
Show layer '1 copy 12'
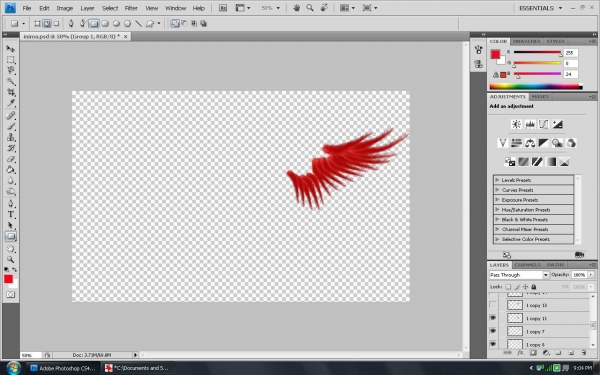492,305
